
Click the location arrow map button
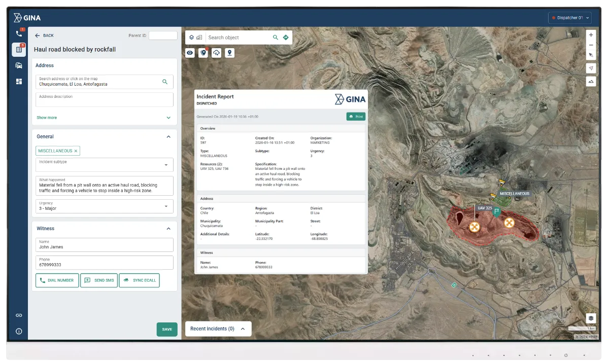point(591,68)
